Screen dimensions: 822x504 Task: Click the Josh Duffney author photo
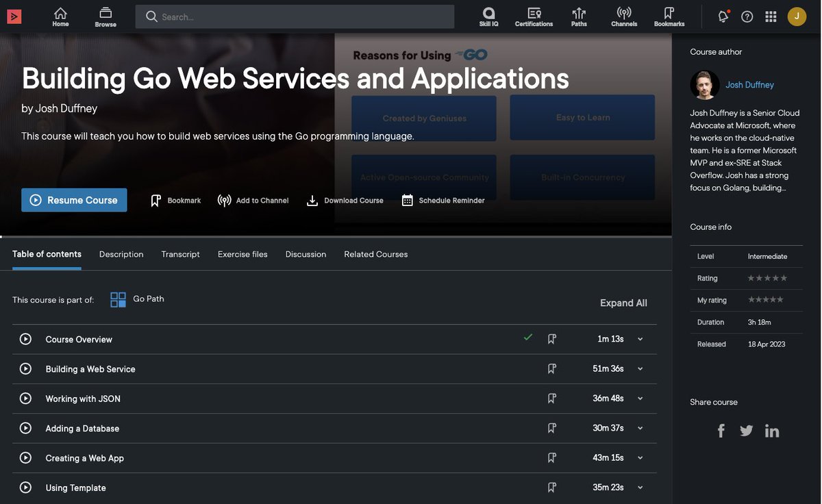tap(704, 85)
